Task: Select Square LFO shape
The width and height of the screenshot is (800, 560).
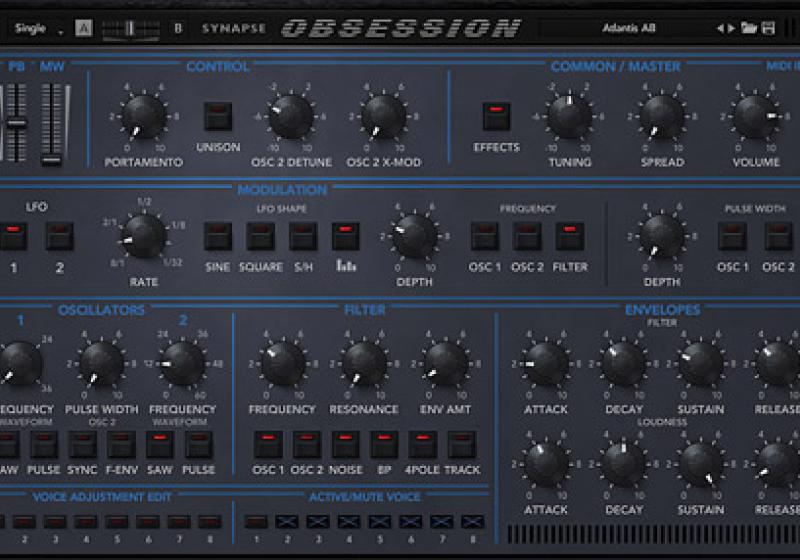Action: [x=261, y=236]
